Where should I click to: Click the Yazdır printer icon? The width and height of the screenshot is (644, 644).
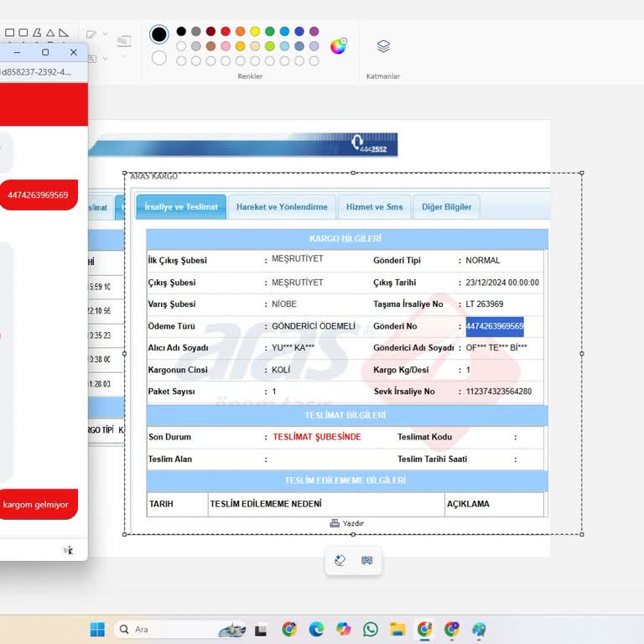click(x=335, y=523)
